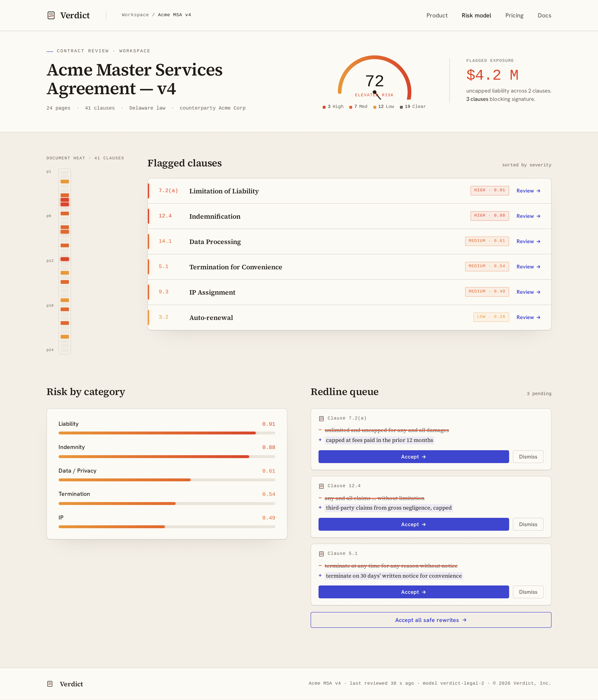Click Accept all safe rewrites
The image size is (598, 700).
(x=431, y=620)
